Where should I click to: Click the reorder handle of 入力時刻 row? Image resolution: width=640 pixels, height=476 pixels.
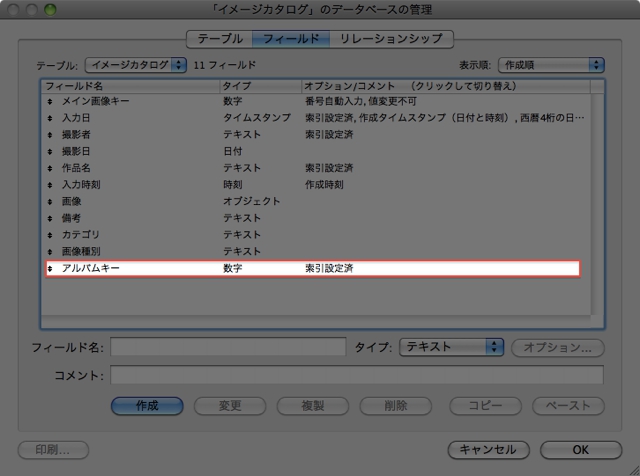pos(50,185)
